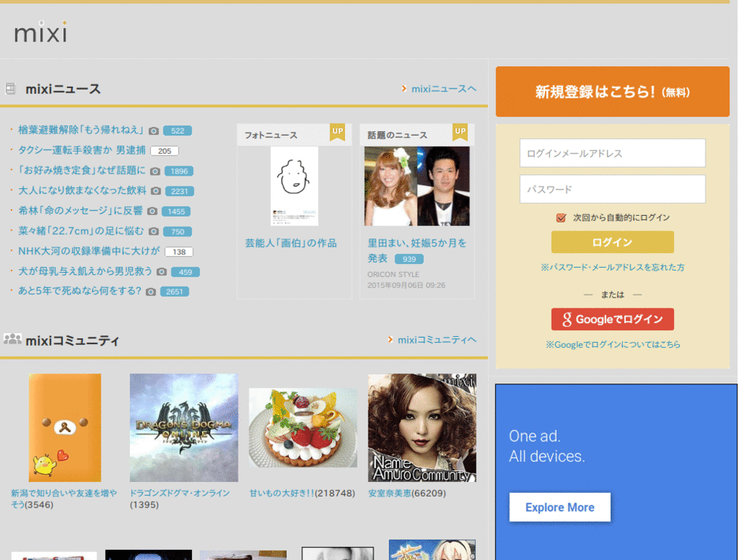Image resolution: width=747 pixels, height=560 pixels.
Task: Click the fruit tart community thumbnail
Action: pos(303,427)
